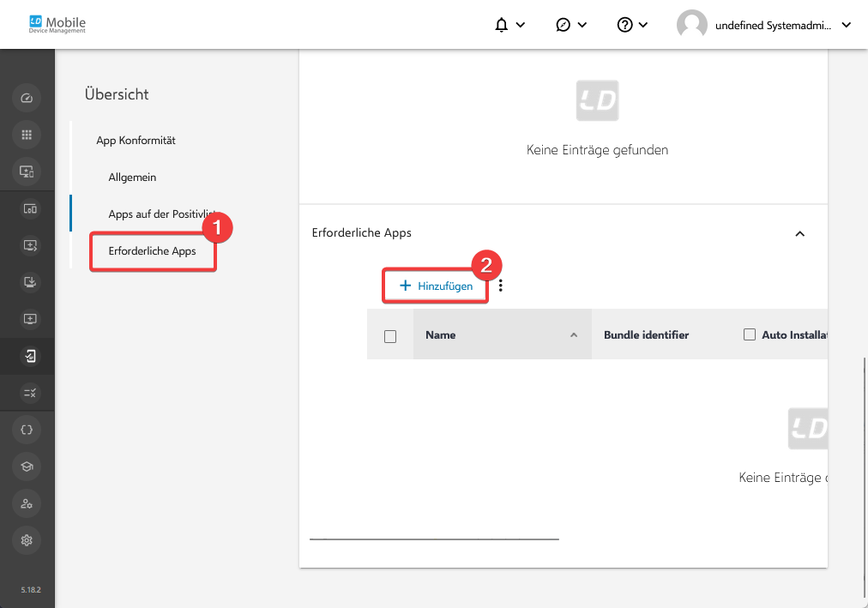
Task: Open the graduation cap sidebar icon
Action: click(x=27, y=467)
